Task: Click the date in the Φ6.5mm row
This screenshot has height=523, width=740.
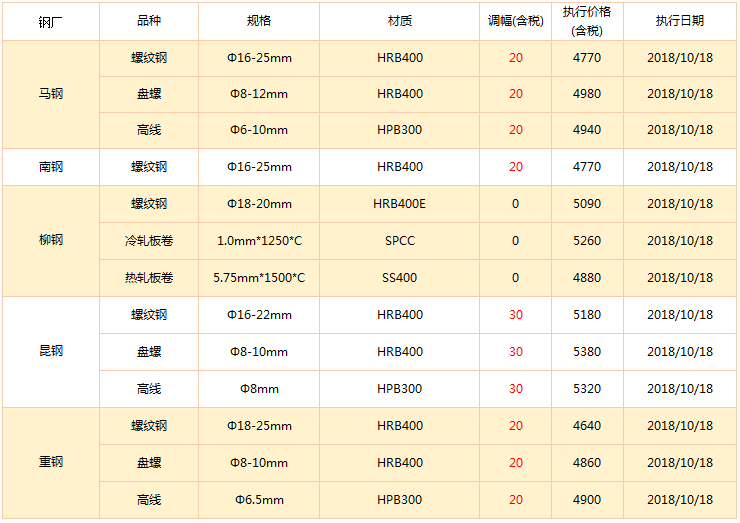Action: pos(680,500)
